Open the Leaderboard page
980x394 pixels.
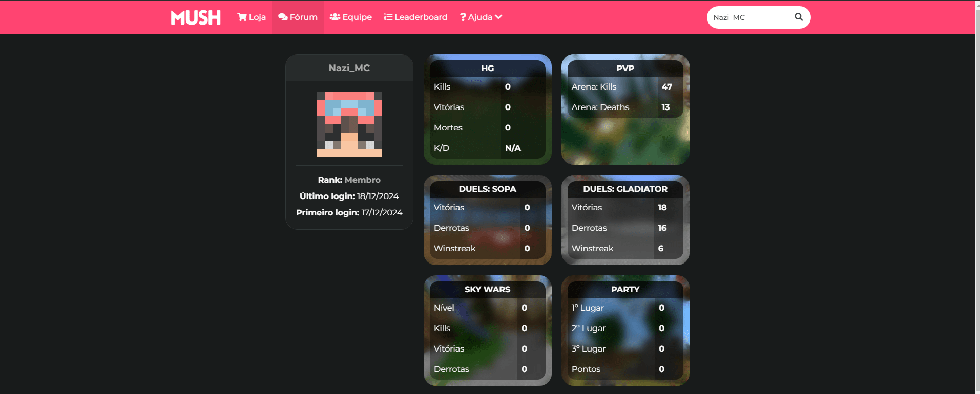(415, 17)
